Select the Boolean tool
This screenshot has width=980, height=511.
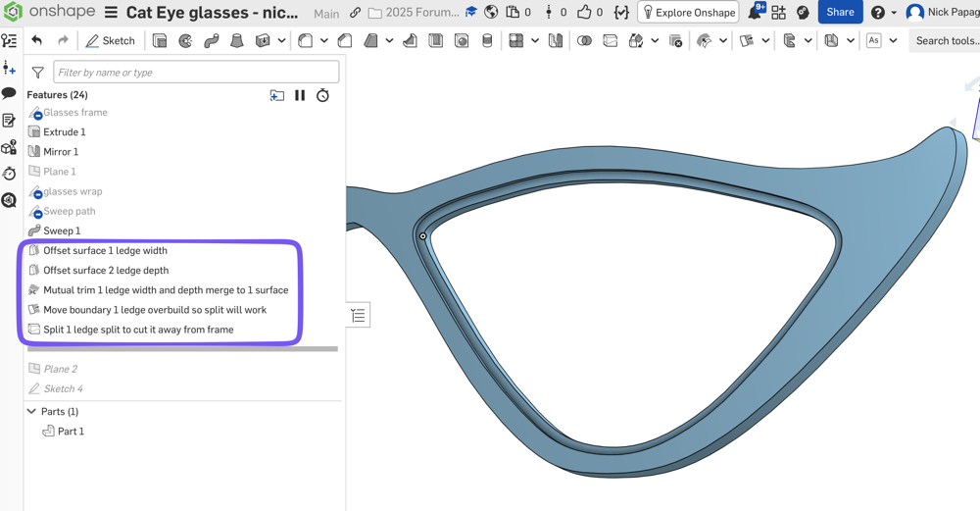click(584, 41)
